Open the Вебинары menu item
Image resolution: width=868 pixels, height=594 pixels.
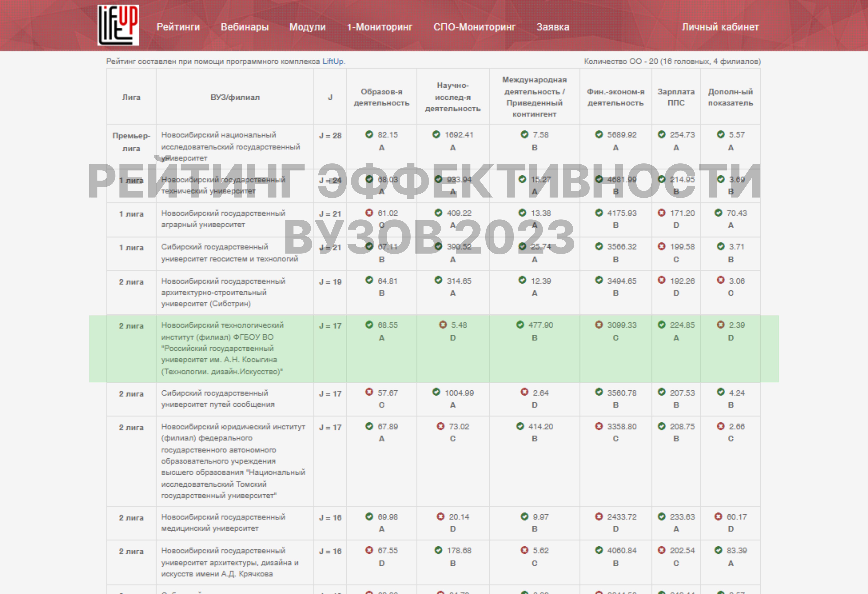coord(245,27)
